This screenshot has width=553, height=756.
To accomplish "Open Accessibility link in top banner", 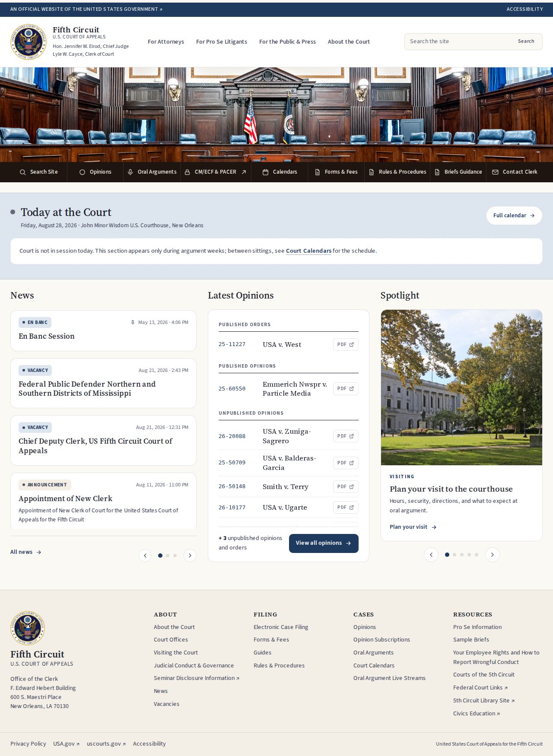I will pyautogui.click(x=524, y=9).
